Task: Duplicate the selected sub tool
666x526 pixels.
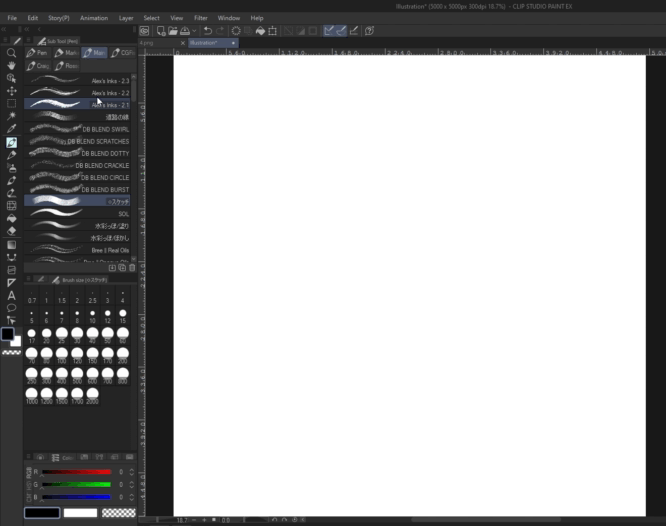Action: tap(122, 268)
